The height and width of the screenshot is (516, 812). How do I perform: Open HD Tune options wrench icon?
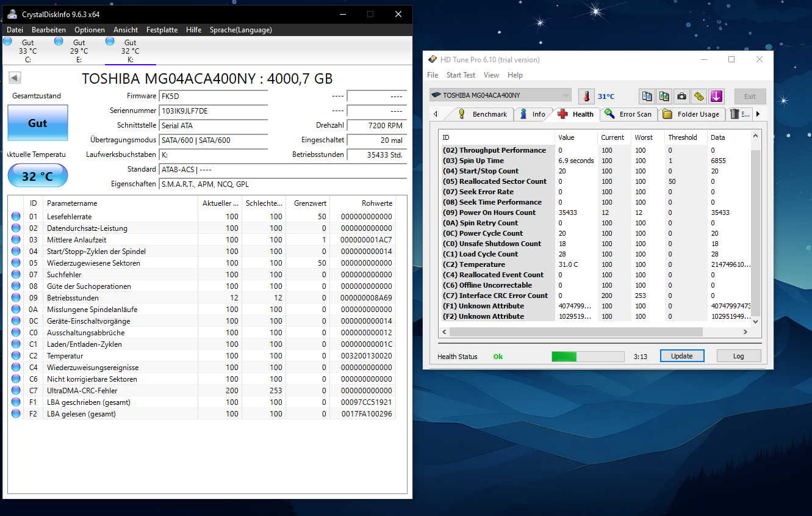699,96
